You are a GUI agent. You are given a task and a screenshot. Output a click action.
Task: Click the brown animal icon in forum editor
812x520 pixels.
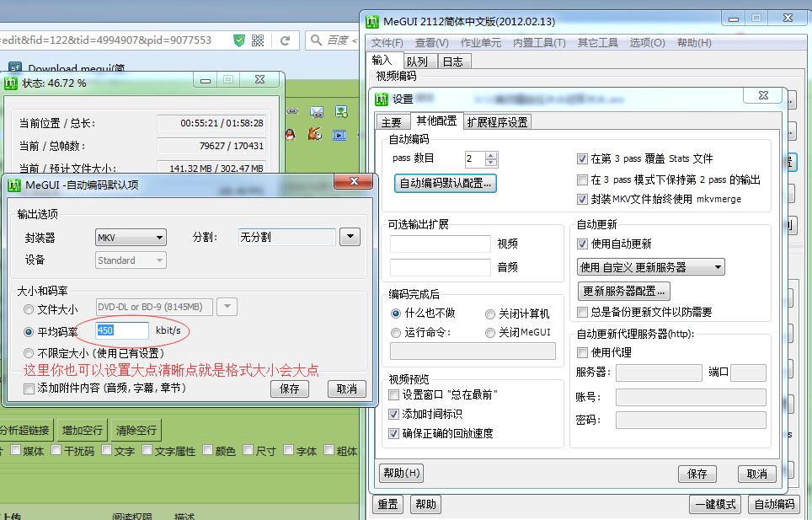click(x=315, y=134)
